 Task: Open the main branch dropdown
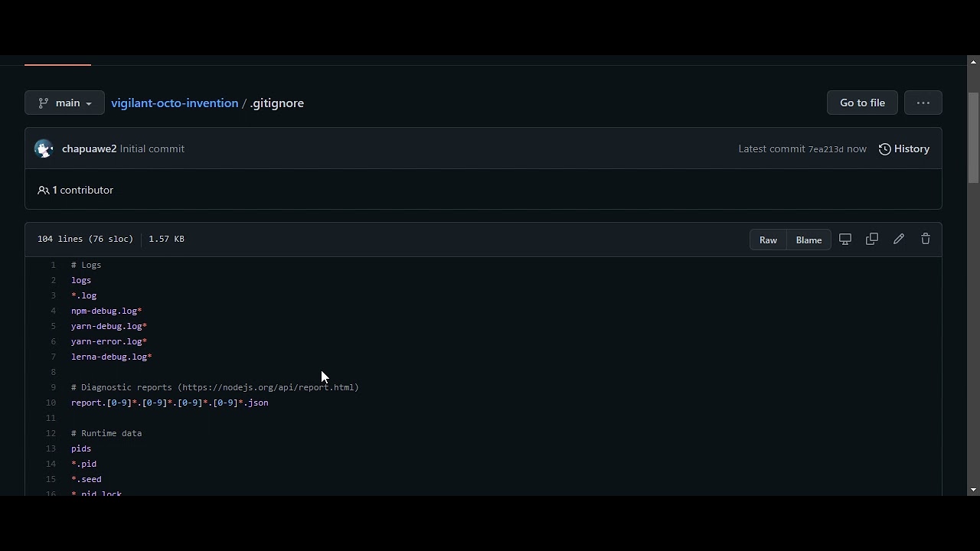point(64,103)
